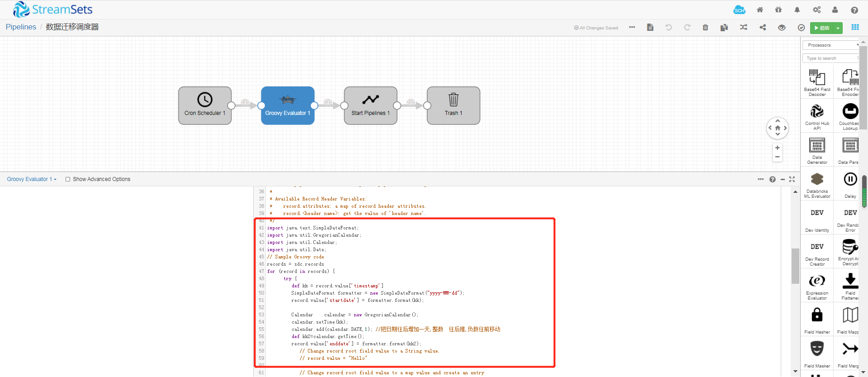
Task: Click the preview eye icon
Action: [x=782, y=28]
